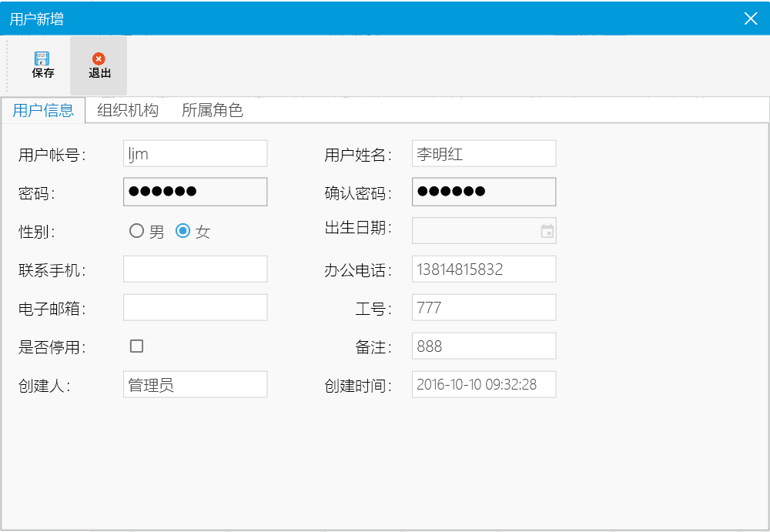Click the empty 电子邮箱 input field
770x532 pixels.
(x=196, y=307)
